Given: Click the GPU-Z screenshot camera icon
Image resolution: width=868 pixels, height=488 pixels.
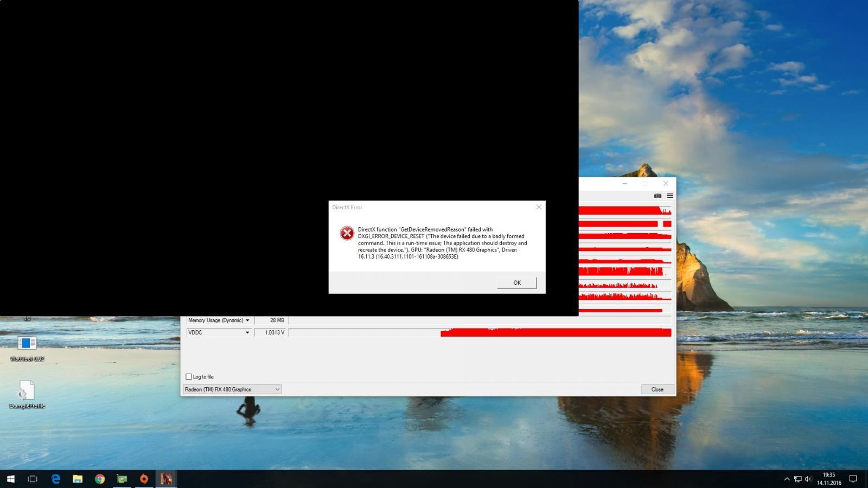Looking at the screenshot, I should click(x=658, y=196).
